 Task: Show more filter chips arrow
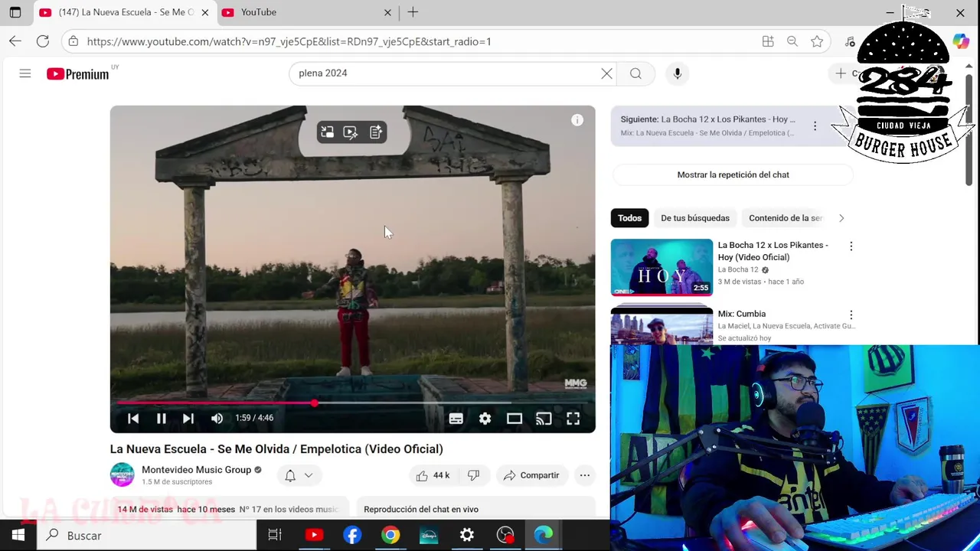841,218
